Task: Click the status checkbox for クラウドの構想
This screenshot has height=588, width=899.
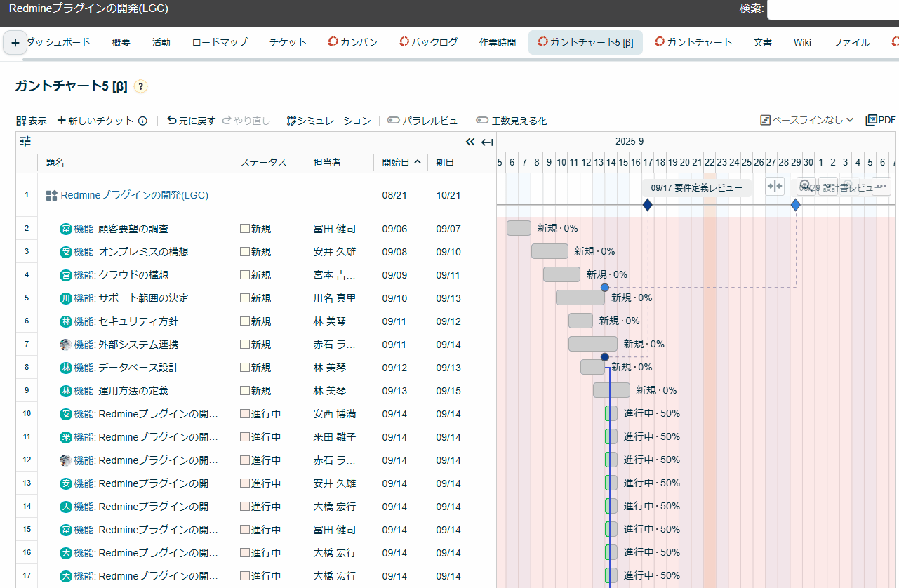Action: coord(245,275)
